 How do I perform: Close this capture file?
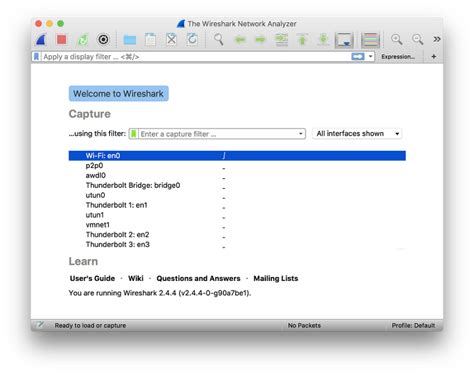pos(171,40)
